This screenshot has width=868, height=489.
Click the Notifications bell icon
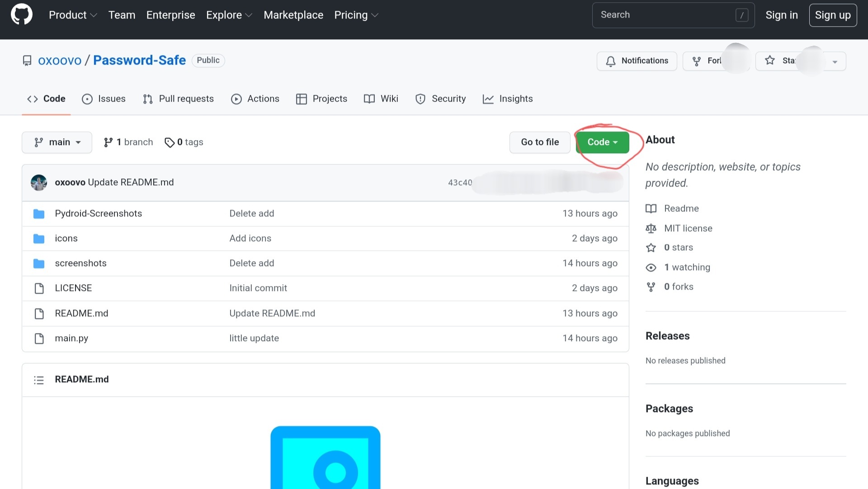[x=611, y=61]
